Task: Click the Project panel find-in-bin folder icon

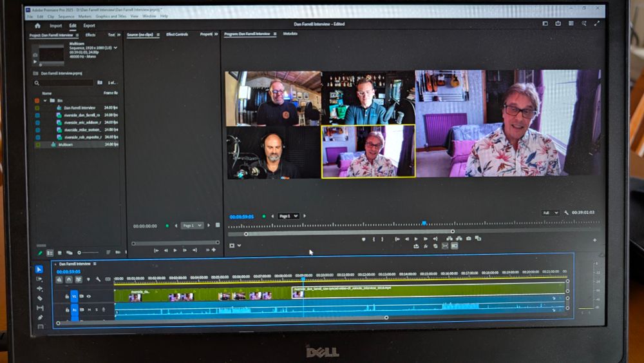Action: coord(99,83)
